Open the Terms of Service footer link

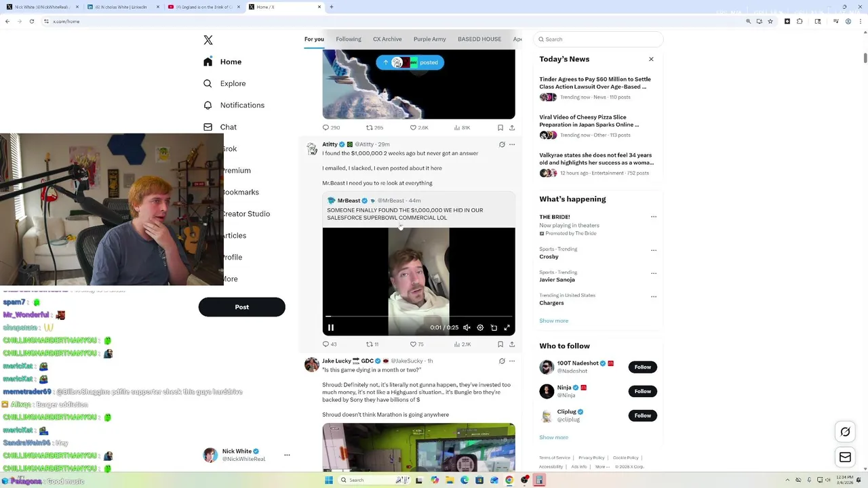(554, 457)
